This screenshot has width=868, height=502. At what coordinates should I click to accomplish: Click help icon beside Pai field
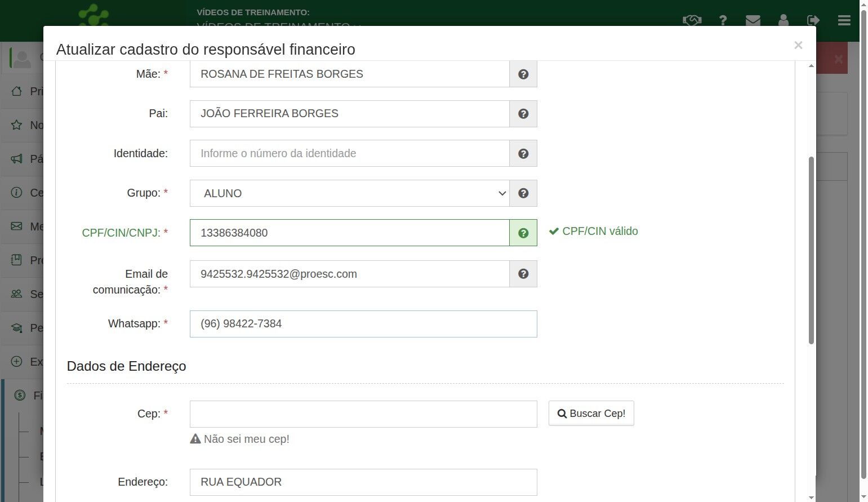tap(523, 114)
